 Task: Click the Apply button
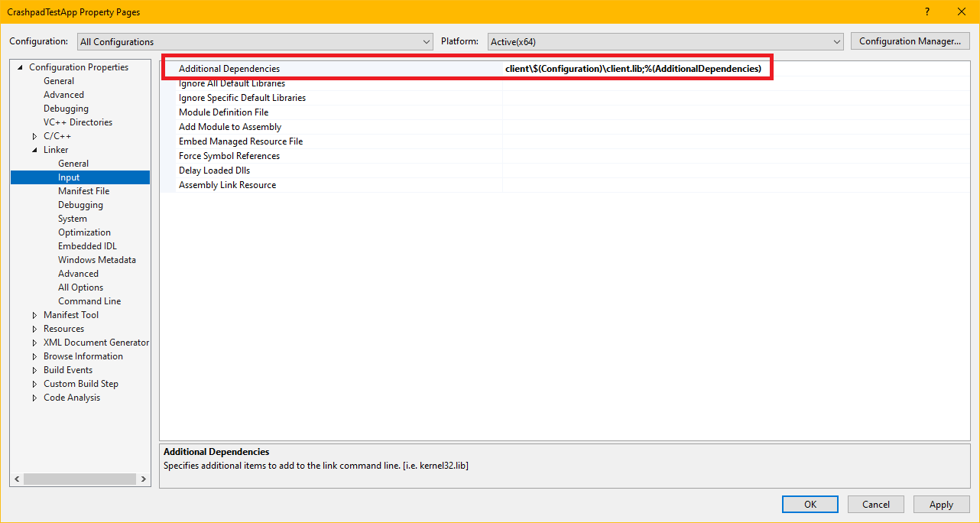(x=940, y=504)
